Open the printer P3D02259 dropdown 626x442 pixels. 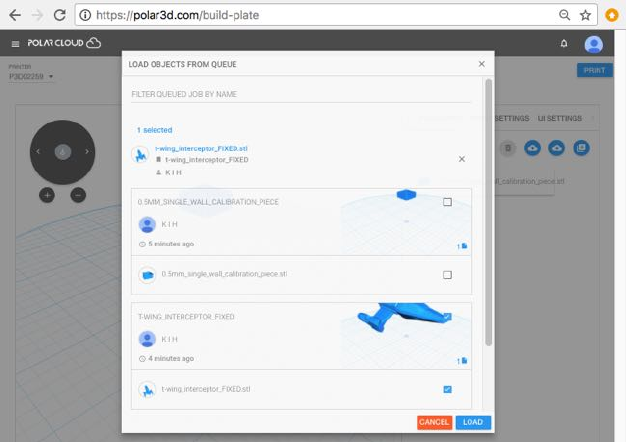point(31,76)
